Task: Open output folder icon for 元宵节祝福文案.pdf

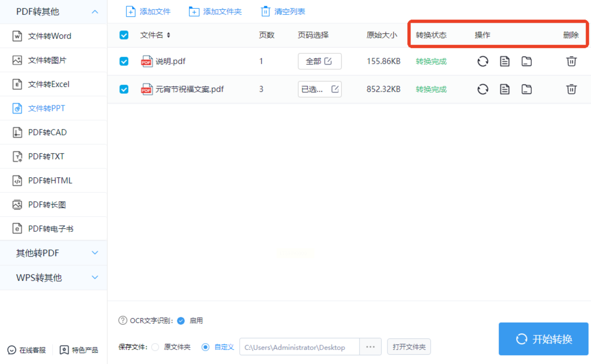Action: pos(526,89)
